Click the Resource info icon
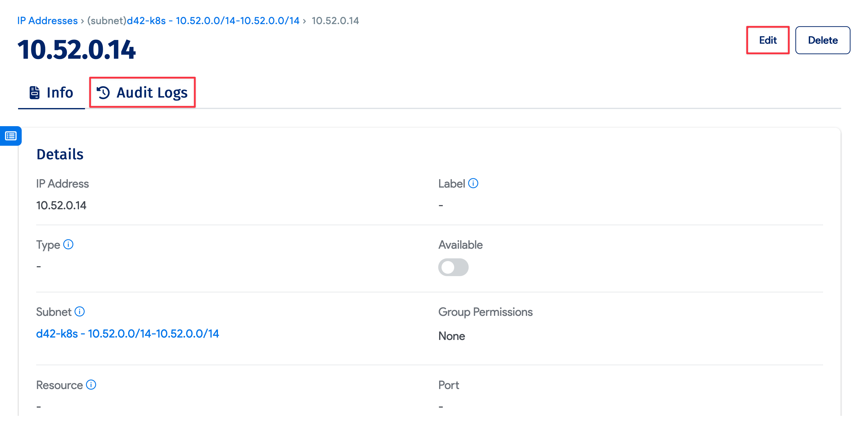Viewport: 868px width, 439px height. coord(90,385)
